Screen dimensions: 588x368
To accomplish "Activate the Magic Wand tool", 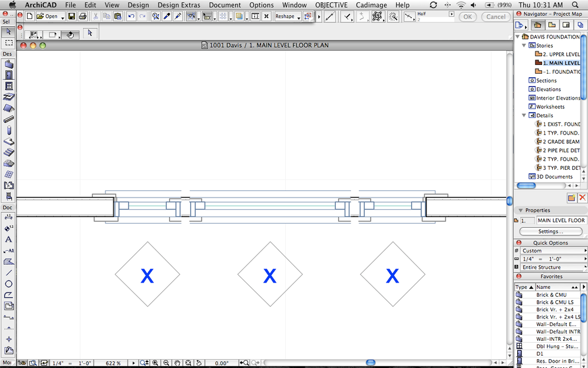I will coord(393,16).
